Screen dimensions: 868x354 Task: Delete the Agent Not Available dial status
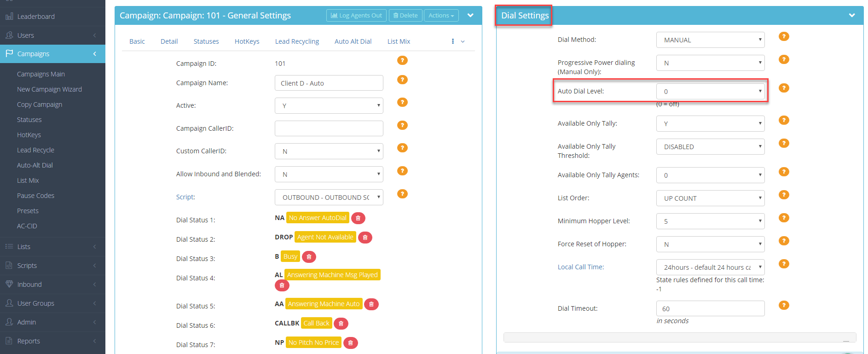click(x=365, y=238)
